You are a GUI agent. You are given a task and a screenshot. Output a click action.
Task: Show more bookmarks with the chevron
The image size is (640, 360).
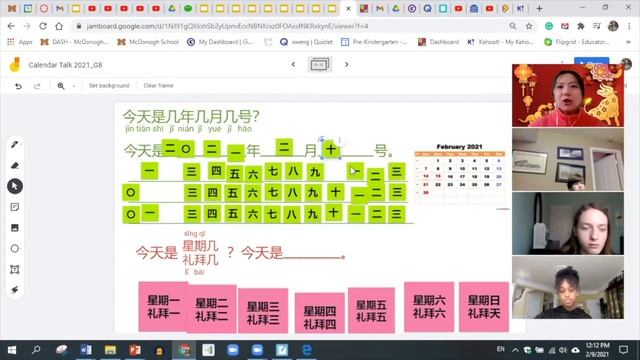(628, 42)
